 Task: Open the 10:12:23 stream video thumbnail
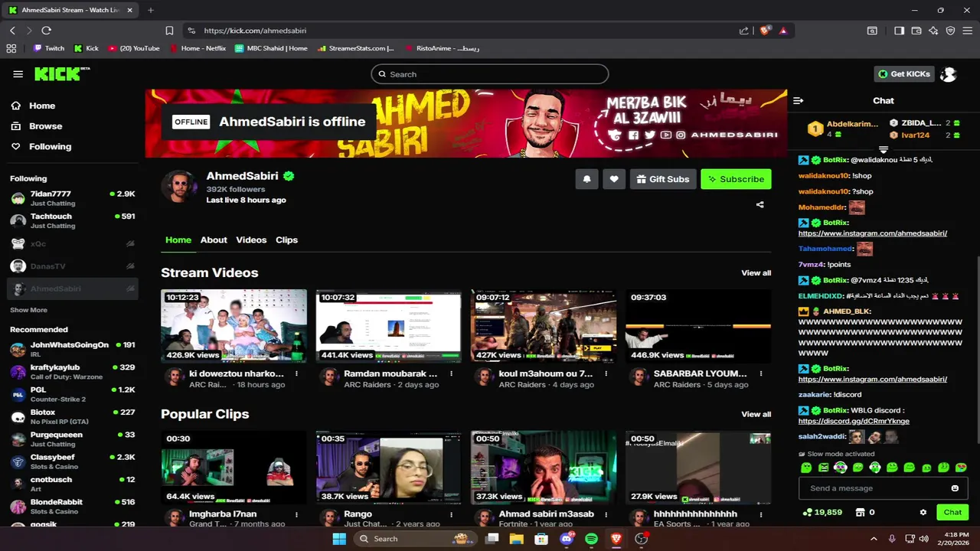click(x=234, y=325)
